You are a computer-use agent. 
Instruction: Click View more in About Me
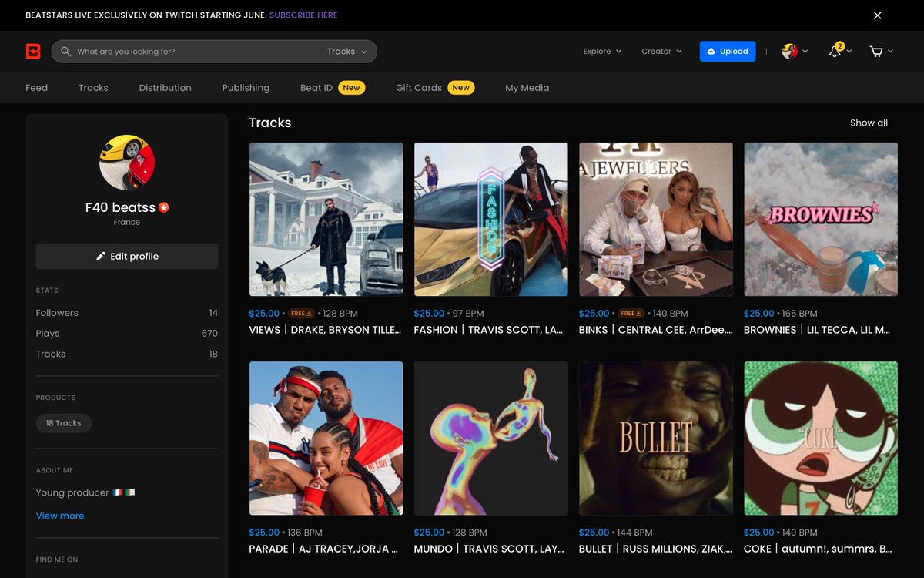click(x=60, y=516)
